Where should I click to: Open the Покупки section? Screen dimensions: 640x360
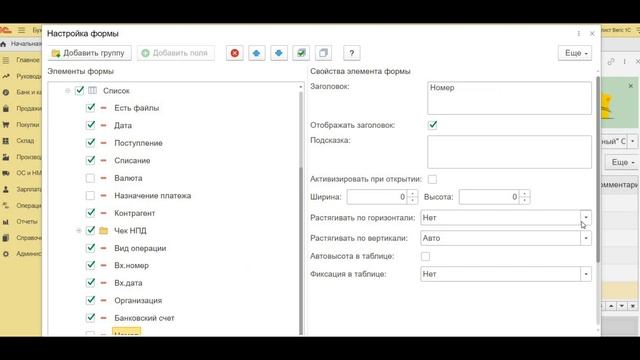point(28,125)
